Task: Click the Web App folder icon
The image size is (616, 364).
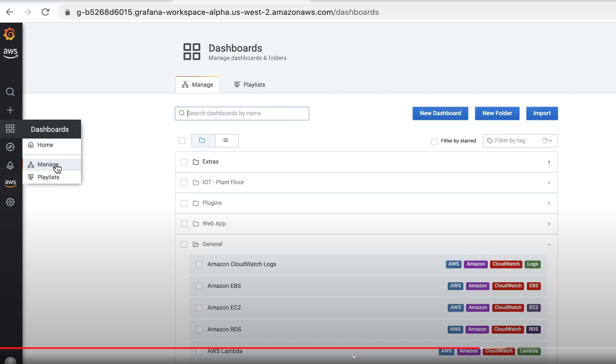Action: pyautogui.click(x=196, y=224)
